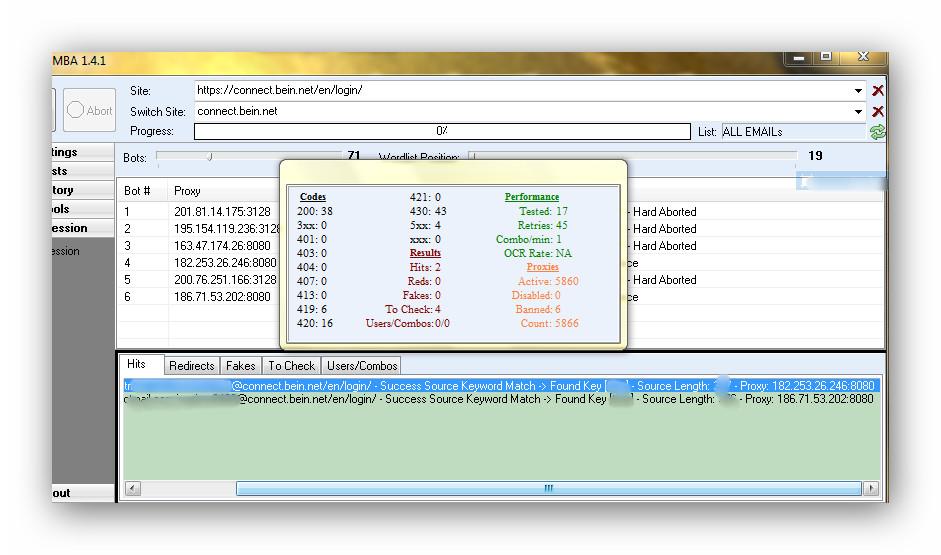The image size is (941, 555).
Task: Click the Performance heading in statistics popup
Action: [x=532, y=197]
